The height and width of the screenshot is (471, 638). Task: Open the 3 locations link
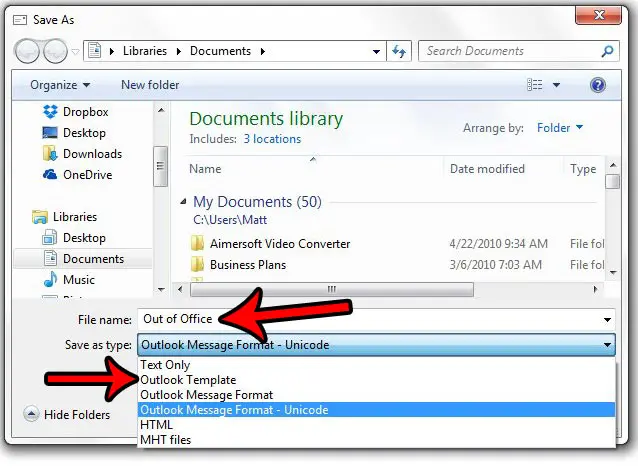[x=274, y=139]
